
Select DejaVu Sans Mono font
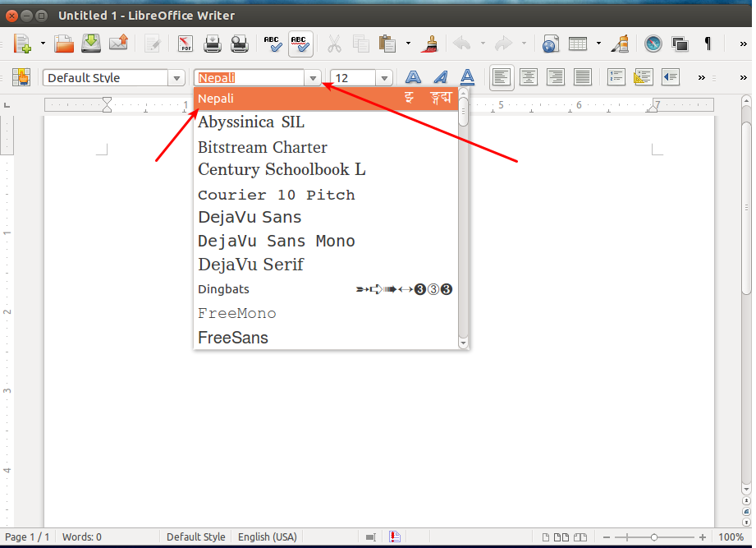[x=326, y=241]
